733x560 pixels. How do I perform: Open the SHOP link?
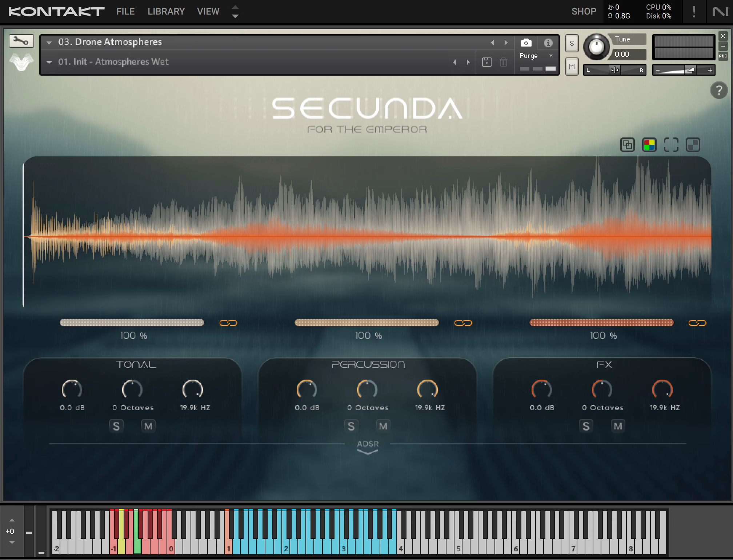pyautogui.click(x=584, y=12)
